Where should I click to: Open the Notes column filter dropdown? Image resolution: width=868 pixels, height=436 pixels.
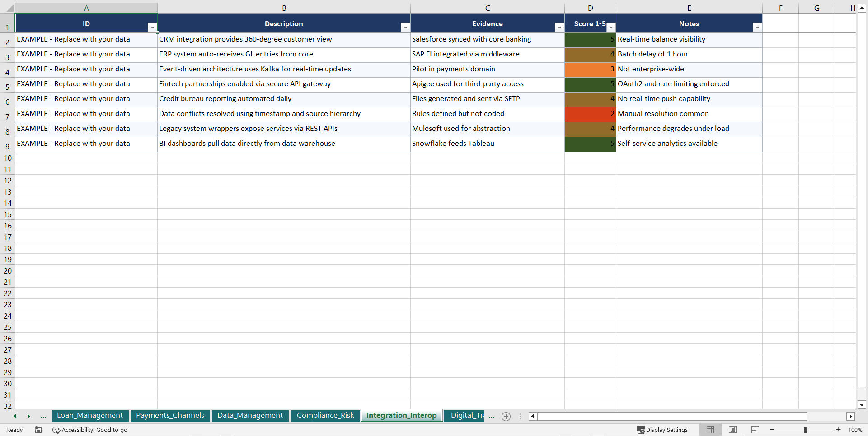click(x=757, y=28)
